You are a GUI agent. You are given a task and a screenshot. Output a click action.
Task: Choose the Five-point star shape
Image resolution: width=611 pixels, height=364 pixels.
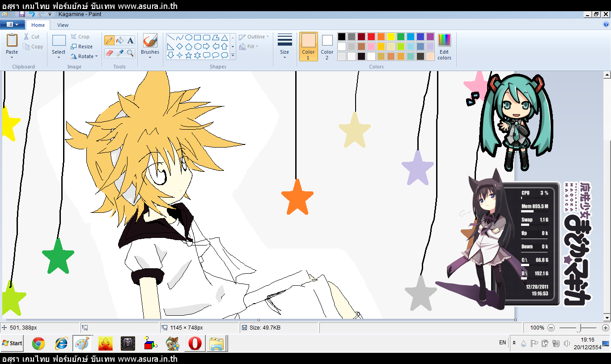click(x=188, y=55)
